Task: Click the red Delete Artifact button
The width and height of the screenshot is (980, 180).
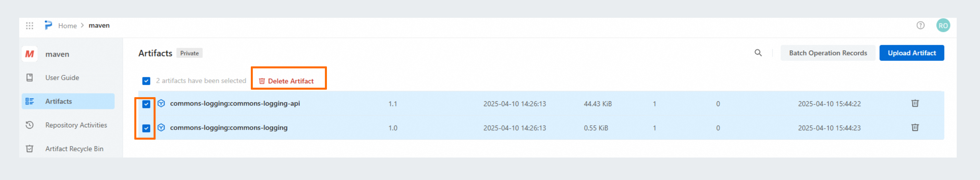Action: [286, 81]
